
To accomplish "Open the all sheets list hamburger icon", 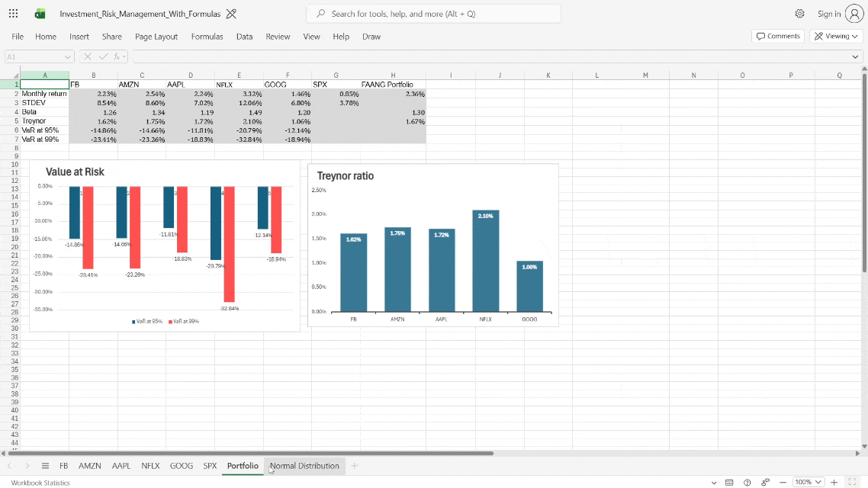I will coord(46,466).
